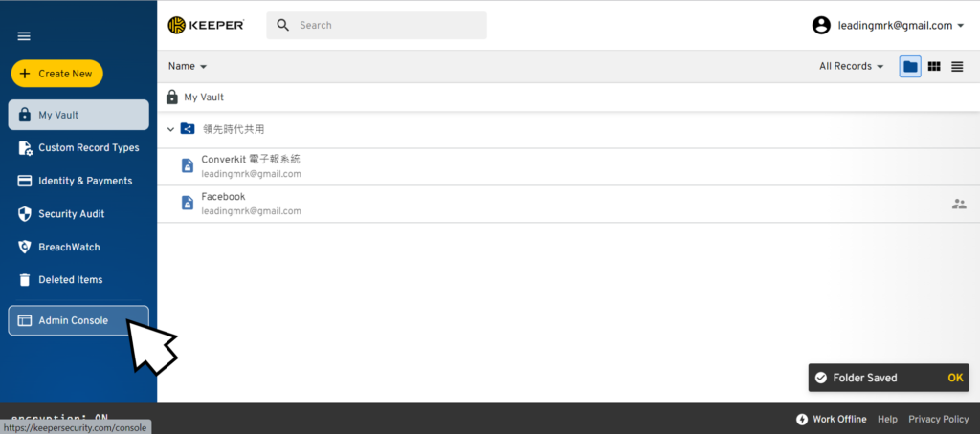Click the Security Audit shield icon
980x434 pixels.
24,214
